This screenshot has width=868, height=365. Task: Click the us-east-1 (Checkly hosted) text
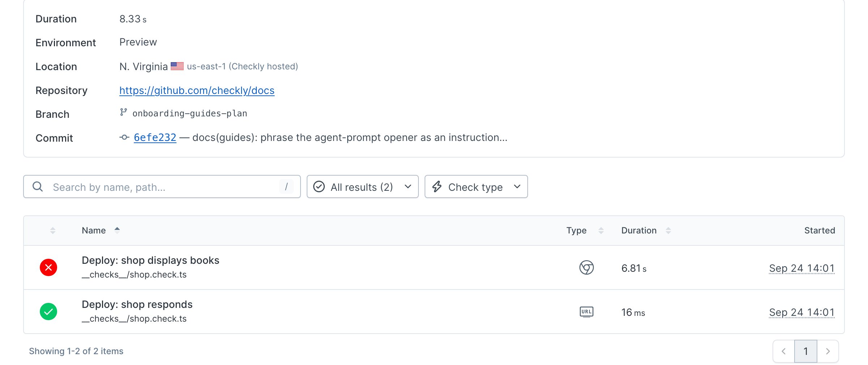click(242, 66)
